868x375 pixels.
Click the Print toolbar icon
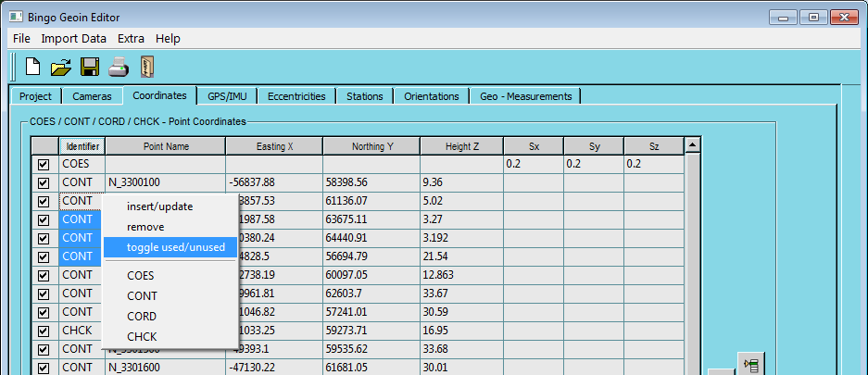[x=119, y=68]
